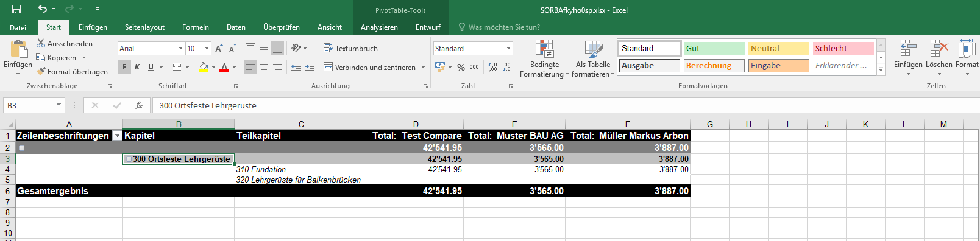Image resolution: width=980 pixels, height=241 pixels.
Task: Increase font size with the large A icon
Action: tap(219, 49)
